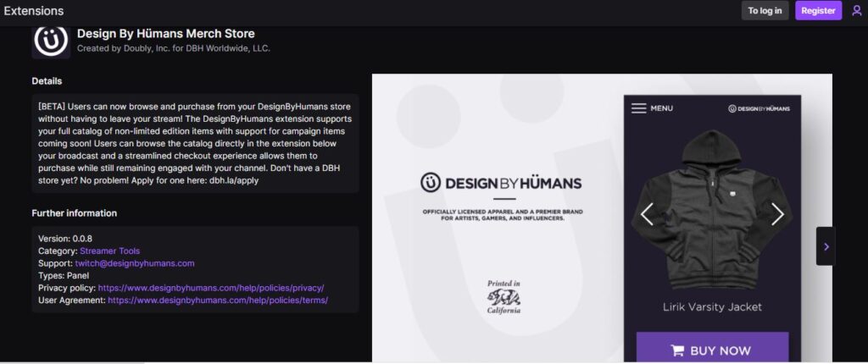Screen dimensions: 868x364
Task: Show the next jacket with the right arrow
Action: 778,214
